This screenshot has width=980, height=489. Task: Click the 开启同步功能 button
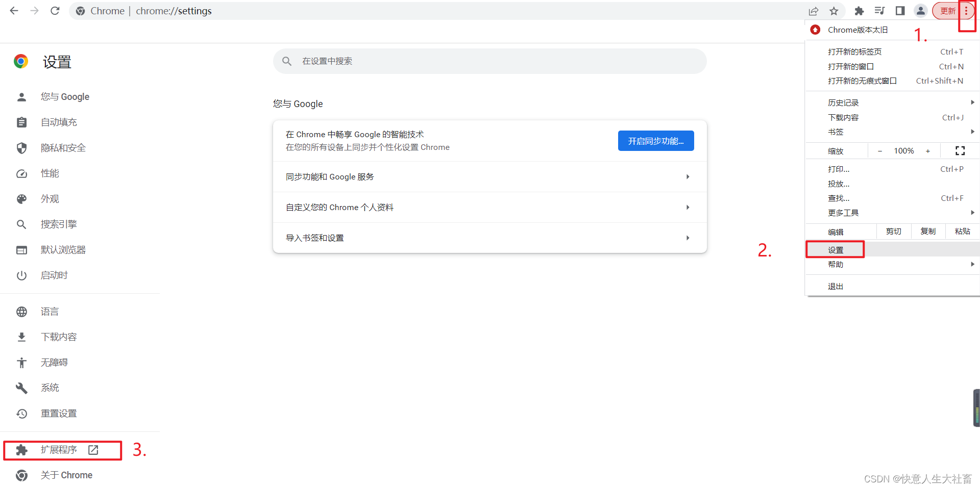point(656,141)
